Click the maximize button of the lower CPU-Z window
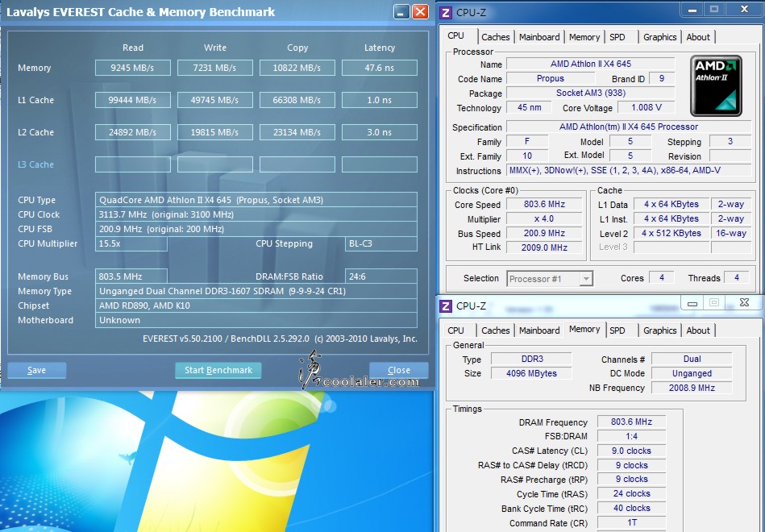Image resolution: width=765 pixels, height=532 pixels. [714, 303]
